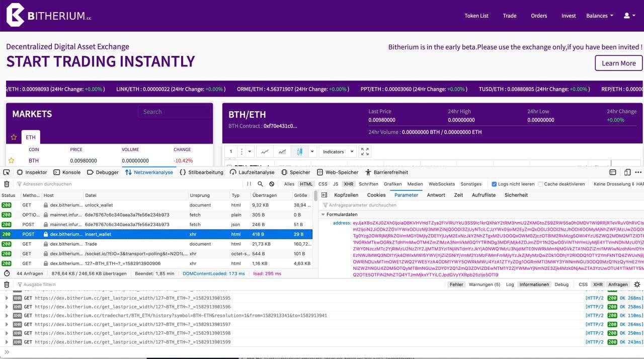Toggle console Informationen filter
Image resolution: width=644 pixels, height=359 pixels.
point(534,284)
